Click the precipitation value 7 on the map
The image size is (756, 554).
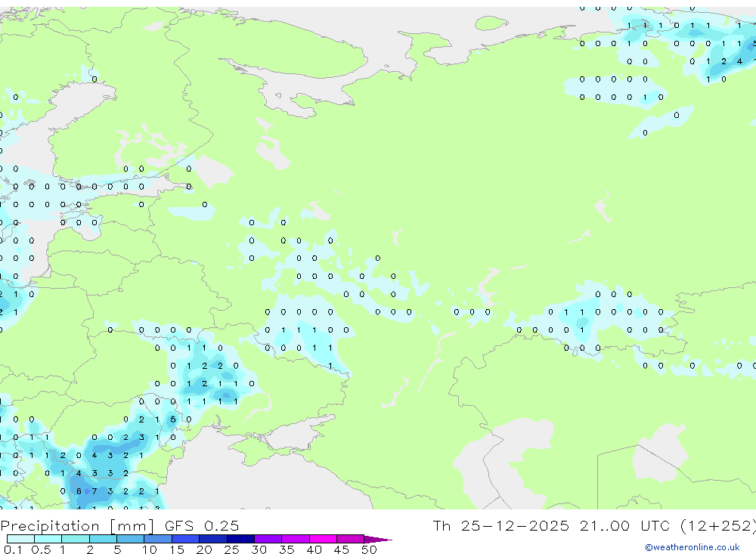[94, 491]
